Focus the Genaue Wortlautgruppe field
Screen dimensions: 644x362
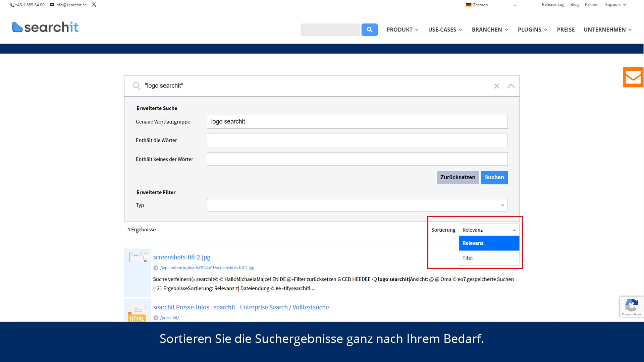[x=357, y=122]
